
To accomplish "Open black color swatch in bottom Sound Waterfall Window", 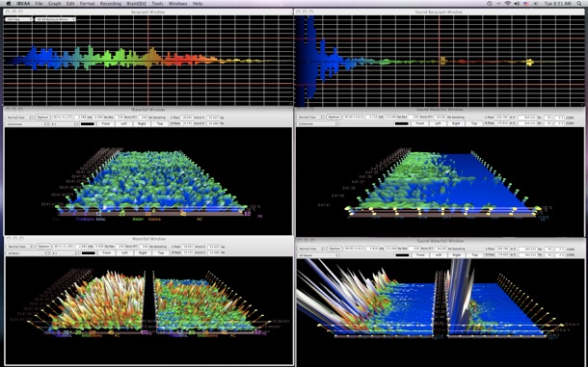I will click(x=402, y=255).
